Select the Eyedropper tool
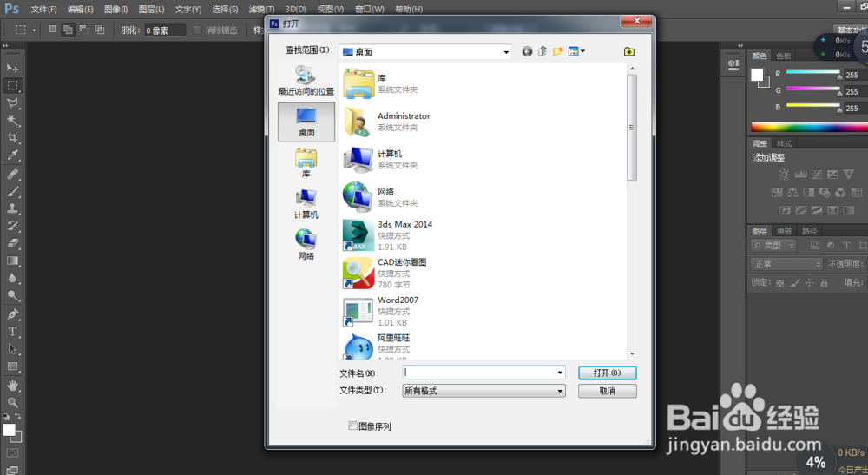This screenshot has width=868, height=475. 12,155
